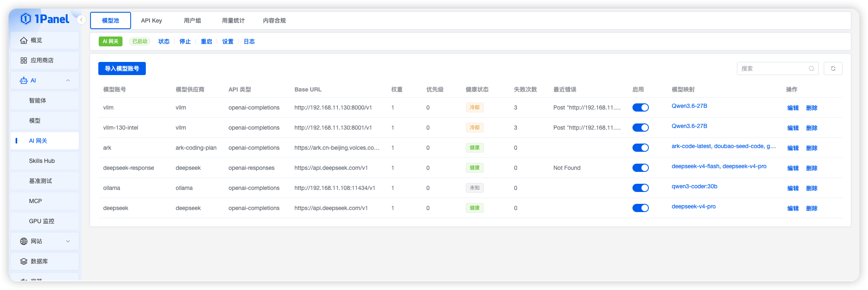Click the robot icon for AI menu
The image size is (868, 290).
pyautogui.click(x=24, y=80)
